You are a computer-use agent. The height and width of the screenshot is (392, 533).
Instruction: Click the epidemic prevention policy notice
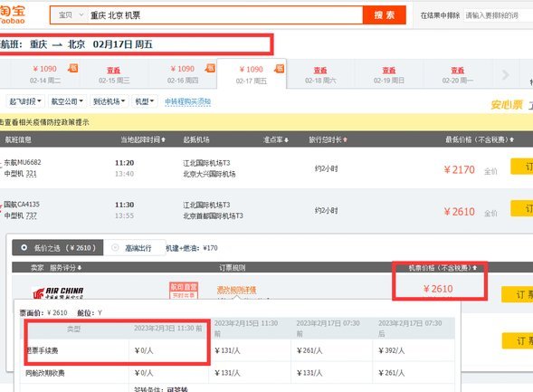tap(44, 122)
